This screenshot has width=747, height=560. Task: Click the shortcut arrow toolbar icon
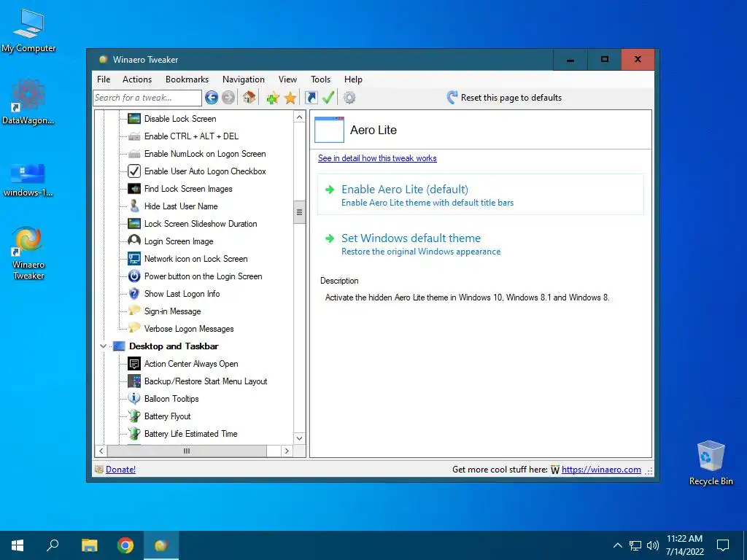click(x=311, y=98)
